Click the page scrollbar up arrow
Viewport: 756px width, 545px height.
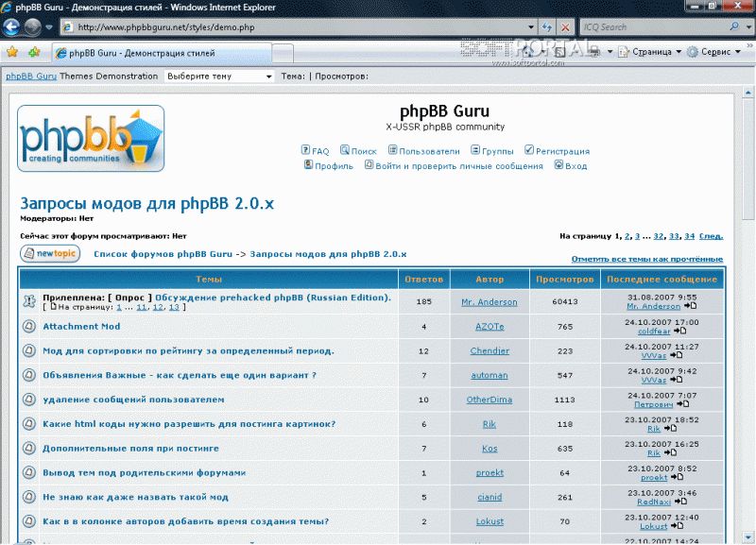pos(748,92)
